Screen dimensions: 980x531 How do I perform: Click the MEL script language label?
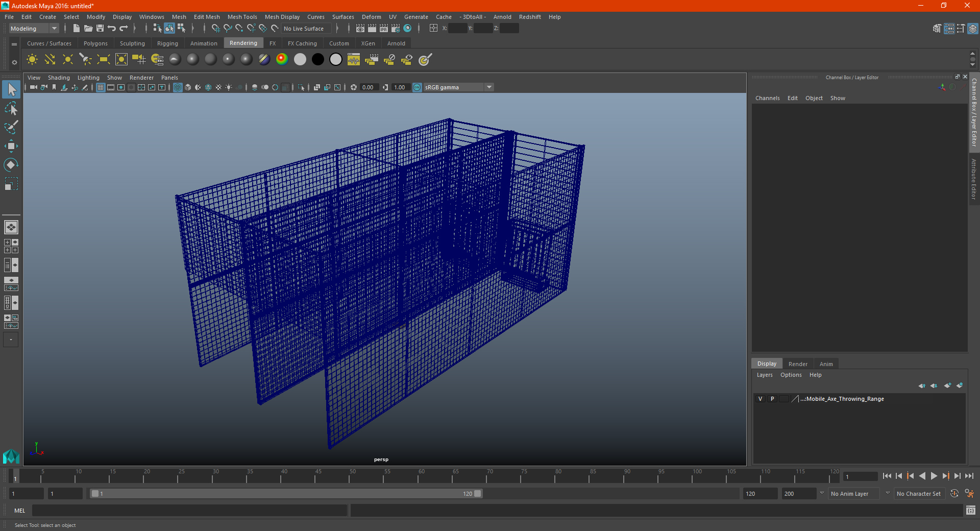(x=20, y=511)
